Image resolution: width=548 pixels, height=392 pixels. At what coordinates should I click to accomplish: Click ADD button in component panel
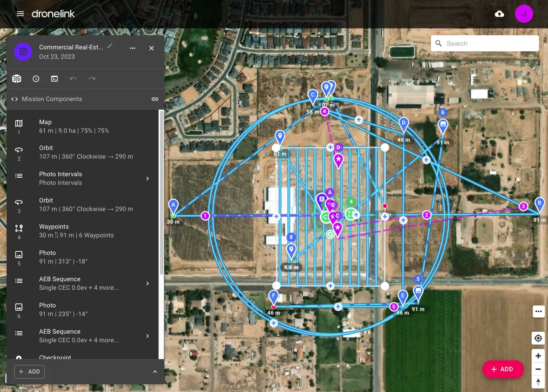(29, 372)
